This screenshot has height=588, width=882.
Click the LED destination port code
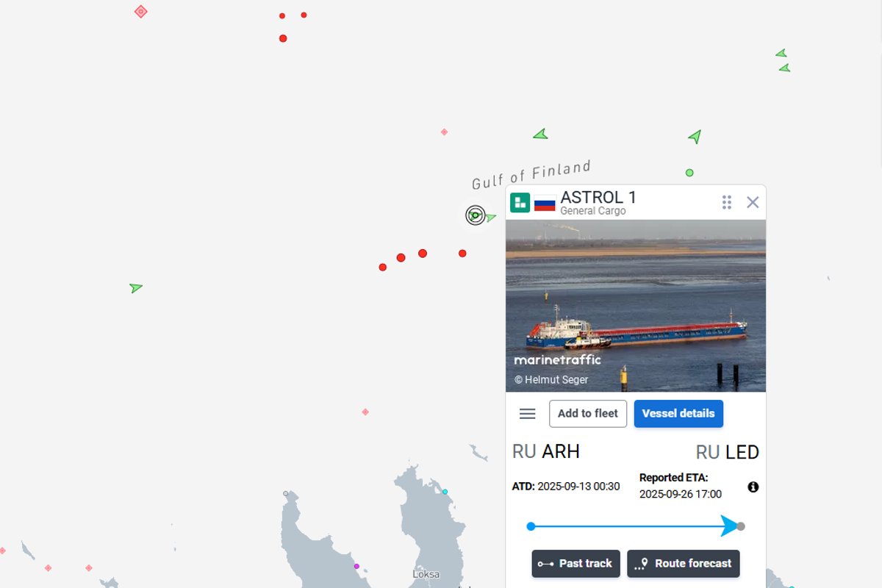(x=742, y=452)
